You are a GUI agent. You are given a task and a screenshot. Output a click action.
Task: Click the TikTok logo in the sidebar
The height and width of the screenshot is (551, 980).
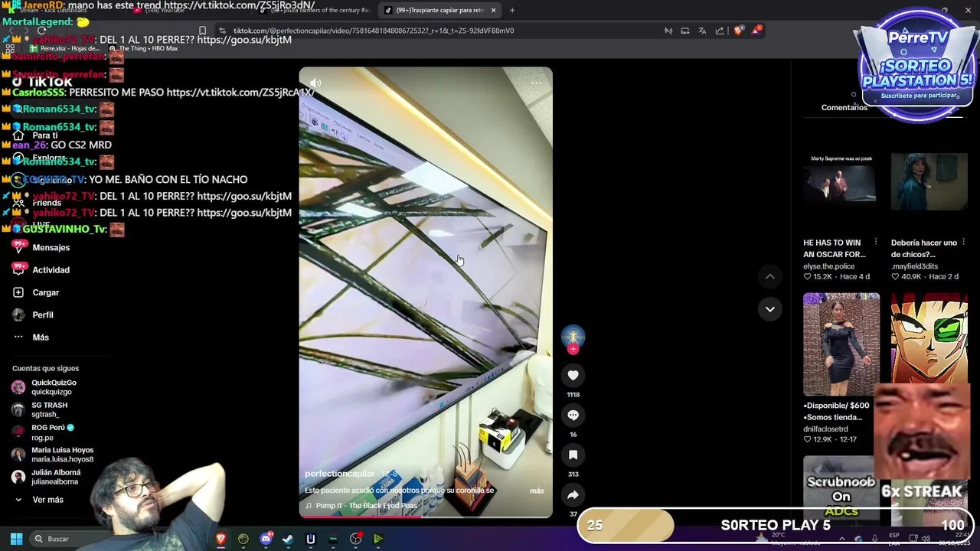(x=42, y=82)
